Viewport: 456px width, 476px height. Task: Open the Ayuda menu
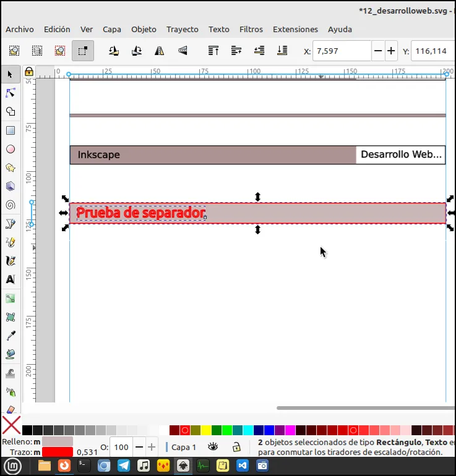tap(340, 30)
